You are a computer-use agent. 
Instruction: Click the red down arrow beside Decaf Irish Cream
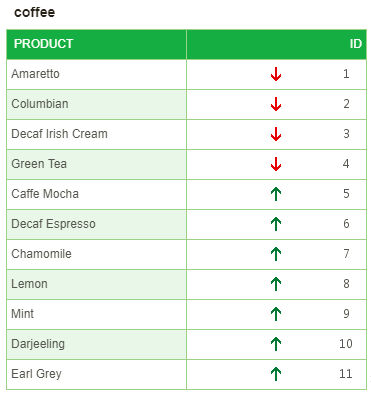276,134
